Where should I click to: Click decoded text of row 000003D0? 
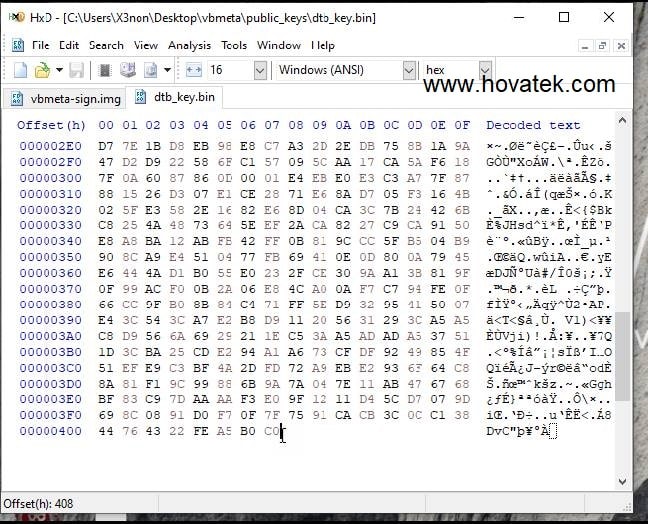(549, 384)
